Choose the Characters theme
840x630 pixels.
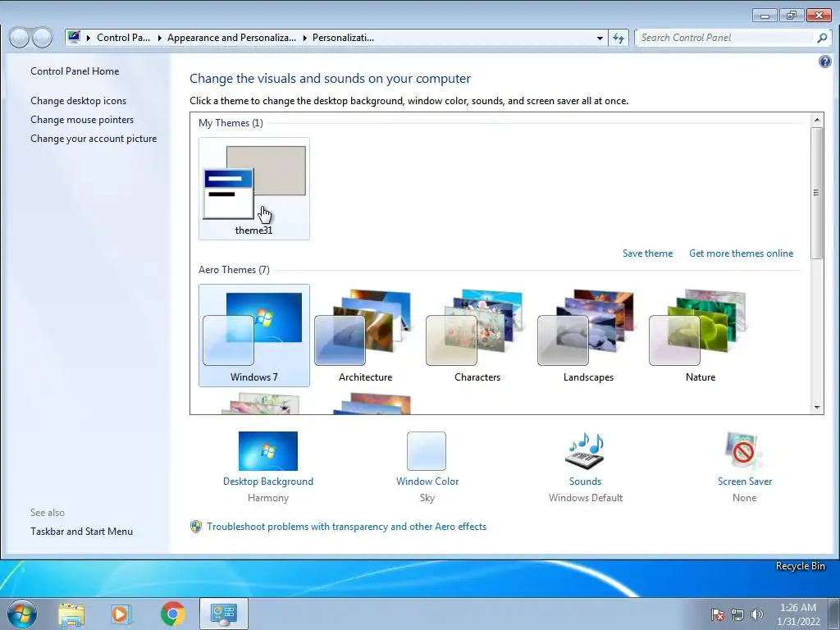(x=477, y=335)
